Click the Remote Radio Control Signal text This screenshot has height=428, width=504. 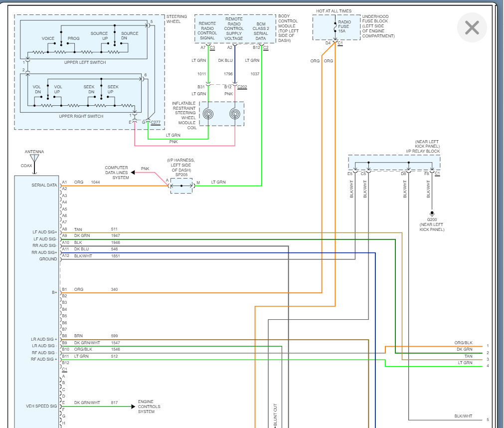207,31
